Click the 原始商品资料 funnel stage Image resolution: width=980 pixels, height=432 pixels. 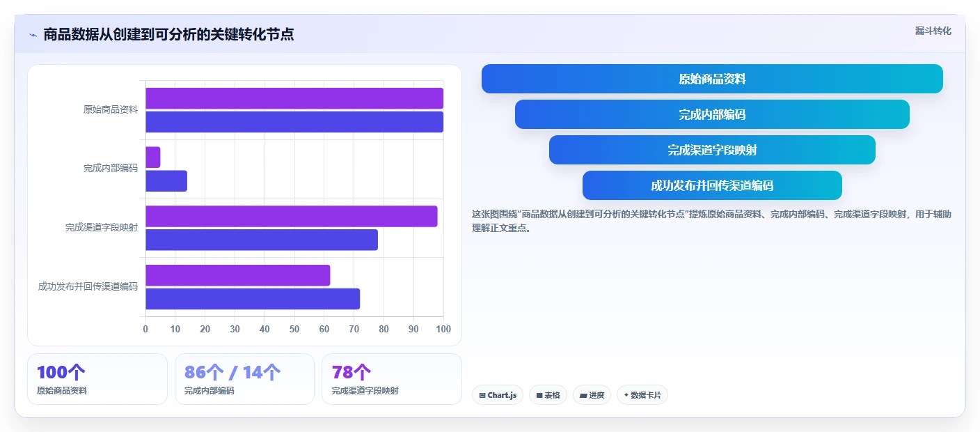712,79
